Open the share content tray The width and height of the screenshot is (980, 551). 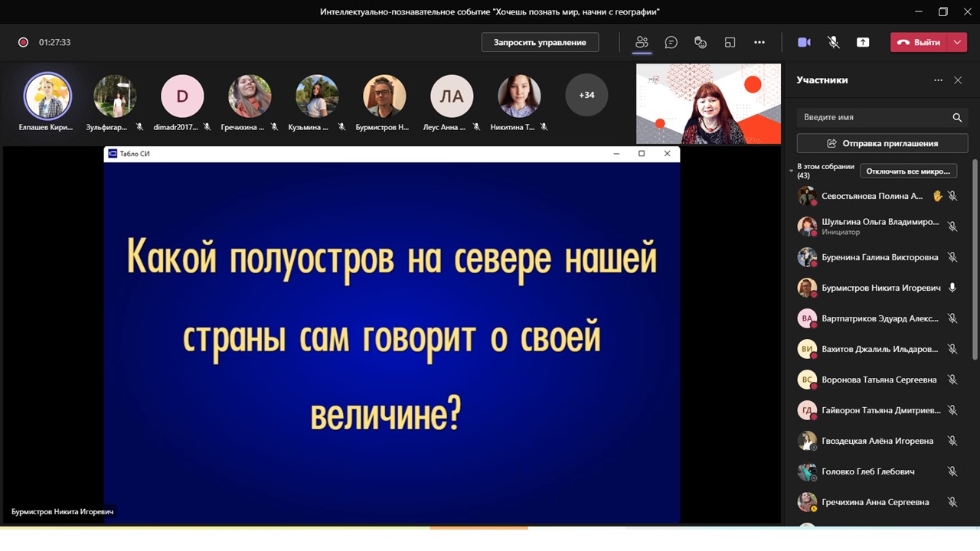863,43
